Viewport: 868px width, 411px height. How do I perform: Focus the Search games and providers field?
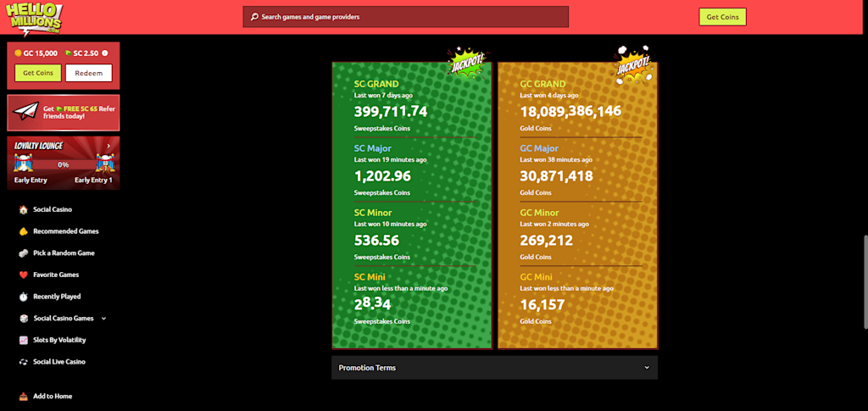(406, 17)
